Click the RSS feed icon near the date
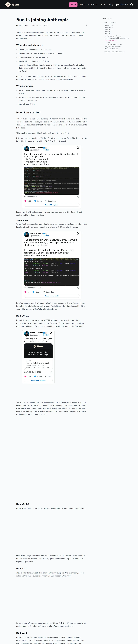 pyautogui.click(x=86, y=25)
